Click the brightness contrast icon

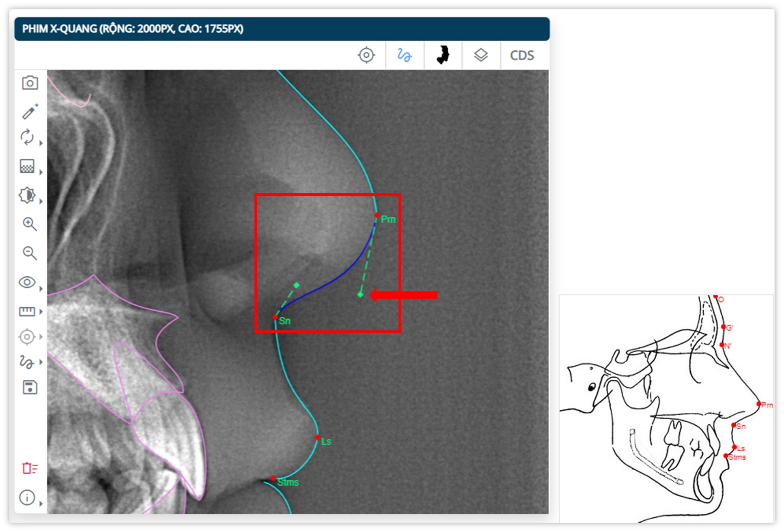tap(27, 195)
